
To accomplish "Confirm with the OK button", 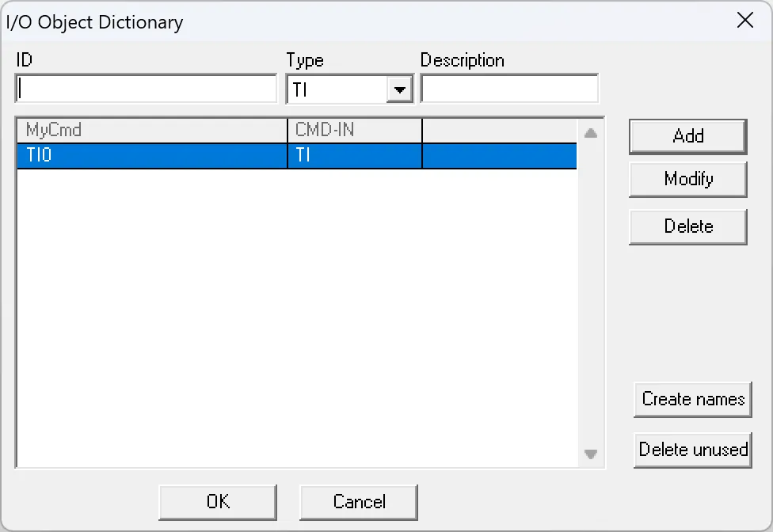I will point(217,501).
